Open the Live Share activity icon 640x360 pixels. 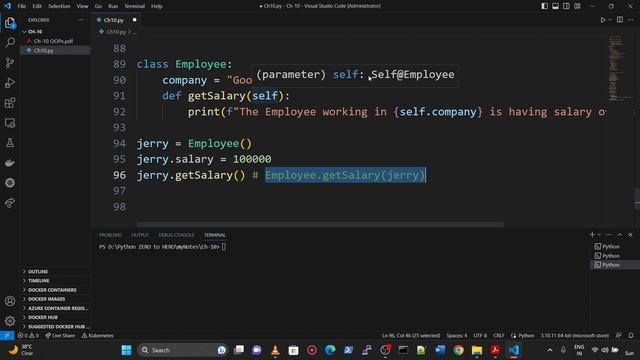coord(10,203)
